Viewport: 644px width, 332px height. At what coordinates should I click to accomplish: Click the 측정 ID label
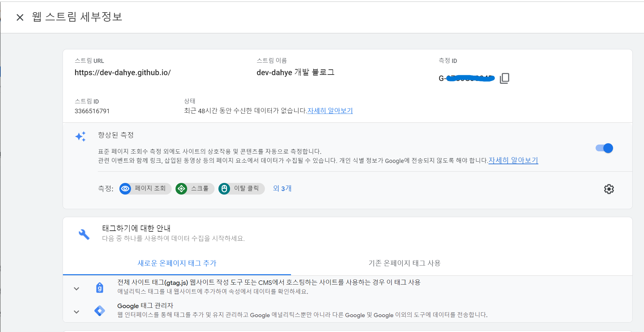point(448,61)
